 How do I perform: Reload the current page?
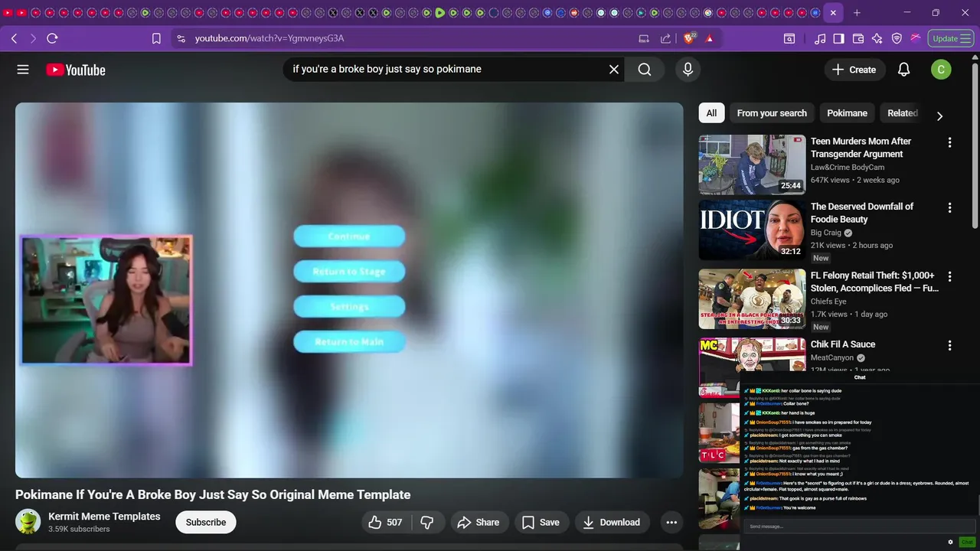(x=52, y=38)
